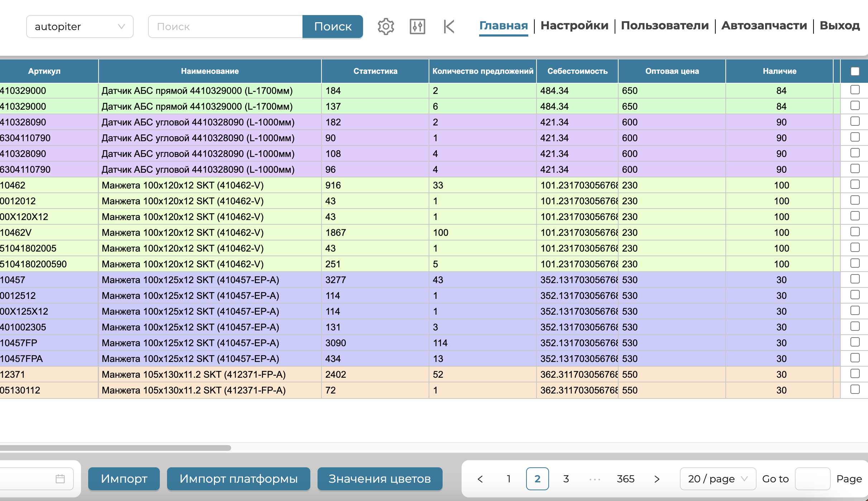Open the sliders filter icon

tap(417, 26)
